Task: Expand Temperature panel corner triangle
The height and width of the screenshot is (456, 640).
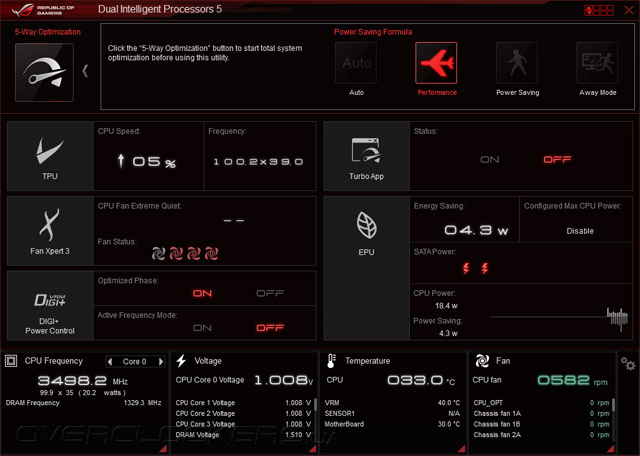Action: click(462, 449)
